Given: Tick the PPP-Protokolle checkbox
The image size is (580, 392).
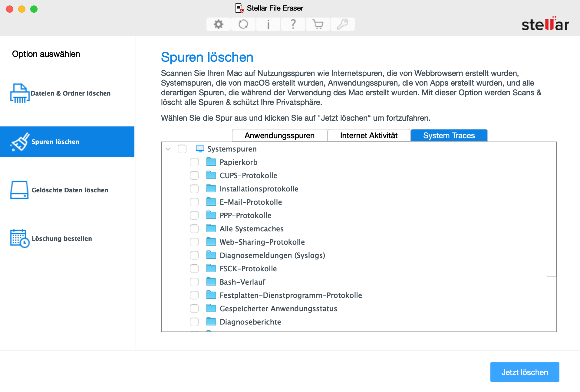Looking at the screenshot, I should coord(194,215).
